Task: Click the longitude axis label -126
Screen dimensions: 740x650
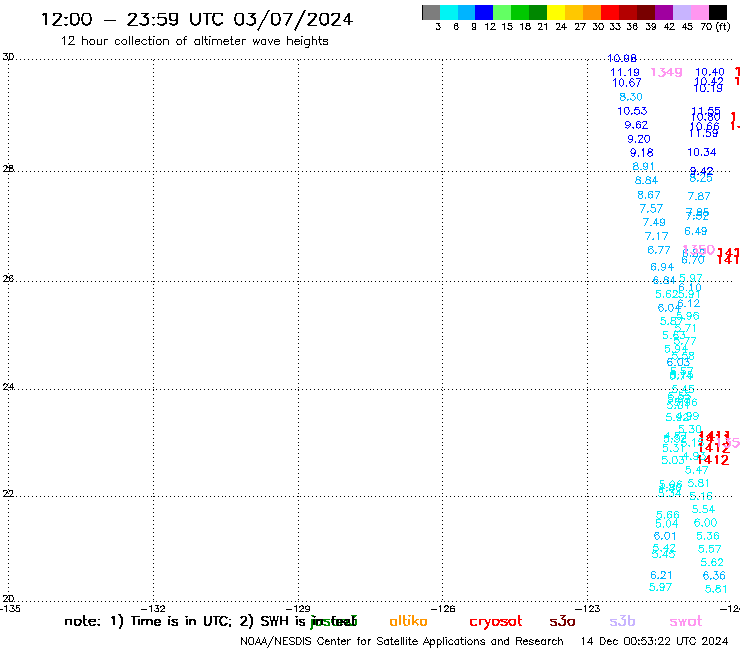Action: click(x=443, y=608)
